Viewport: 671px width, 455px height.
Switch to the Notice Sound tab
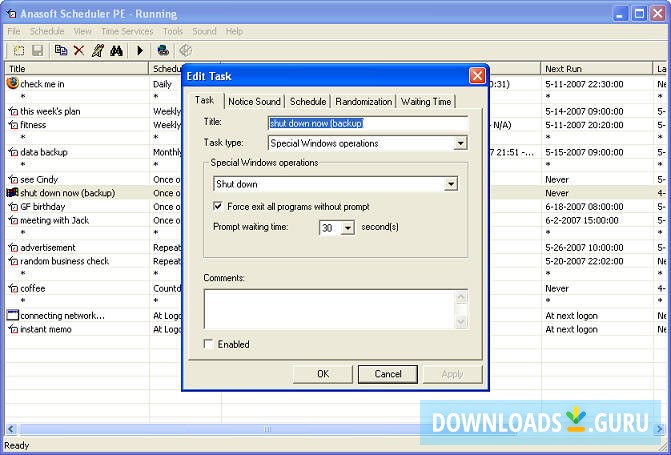click(254, 102)
